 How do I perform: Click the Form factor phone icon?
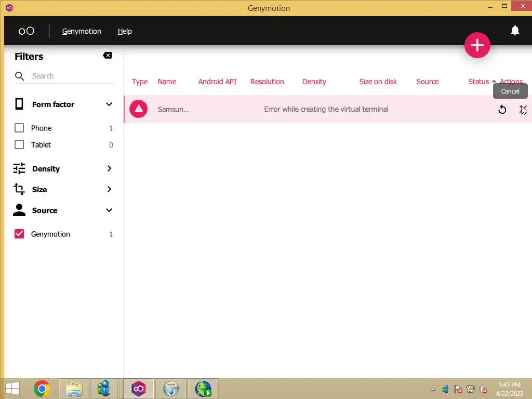point(19,104)
